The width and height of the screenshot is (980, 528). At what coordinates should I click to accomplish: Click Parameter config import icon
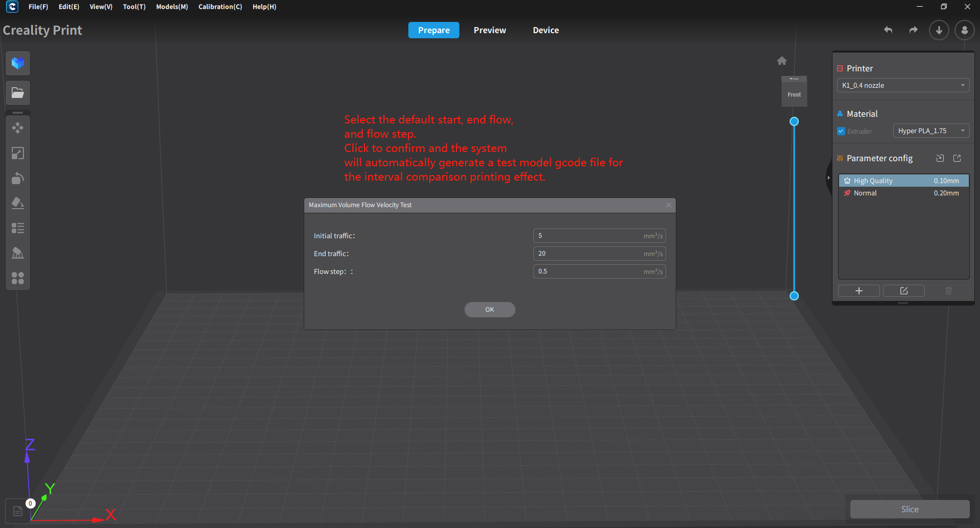(x=940, y=158)
